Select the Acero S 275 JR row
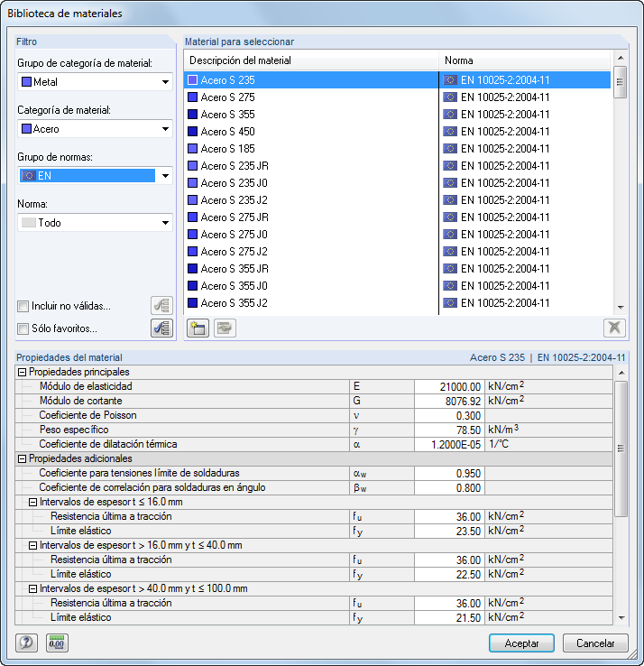This screenshot has width=644, height=666. [x=398, y=217]
